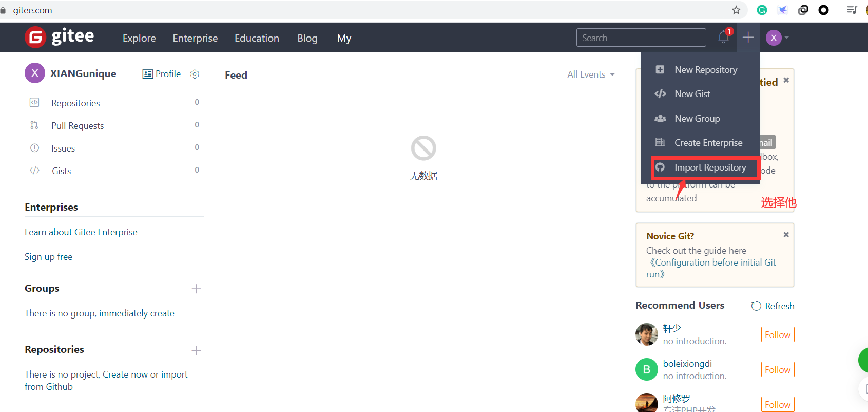
Task: Choose New Group menu entry
Action: tap(700, 119)
